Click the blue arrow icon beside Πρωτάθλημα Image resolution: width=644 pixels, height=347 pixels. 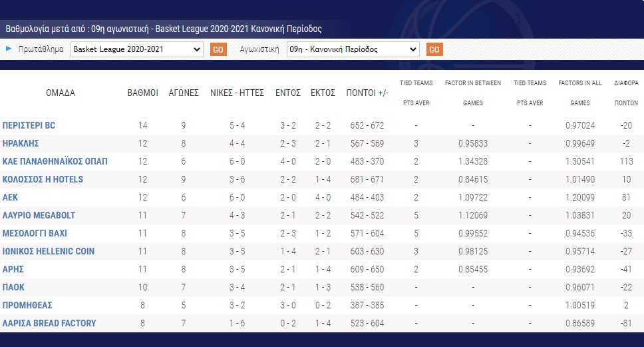point(9,49)
